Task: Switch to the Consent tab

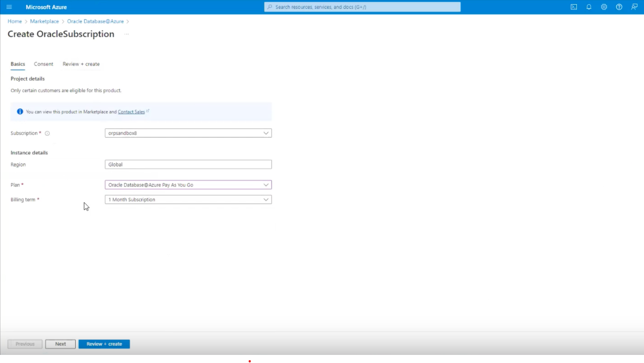Action: 43,64
